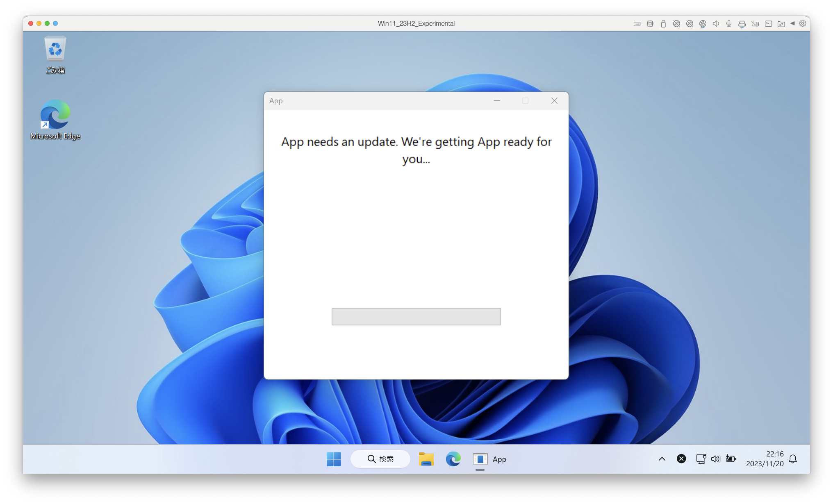Screen dimensions: 833x504
Task: Open File Explorer from the taskbar
Action: [x=426, y=459]
